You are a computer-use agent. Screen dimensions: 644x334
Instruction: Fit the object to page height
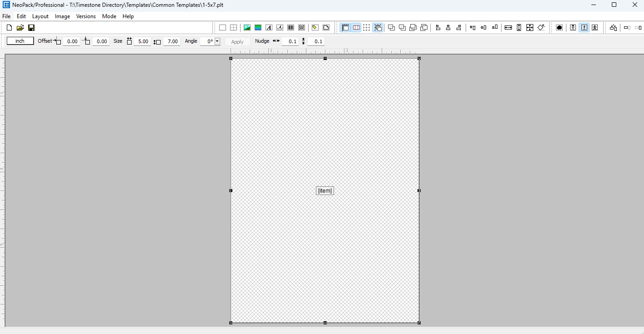coord(519,28)
